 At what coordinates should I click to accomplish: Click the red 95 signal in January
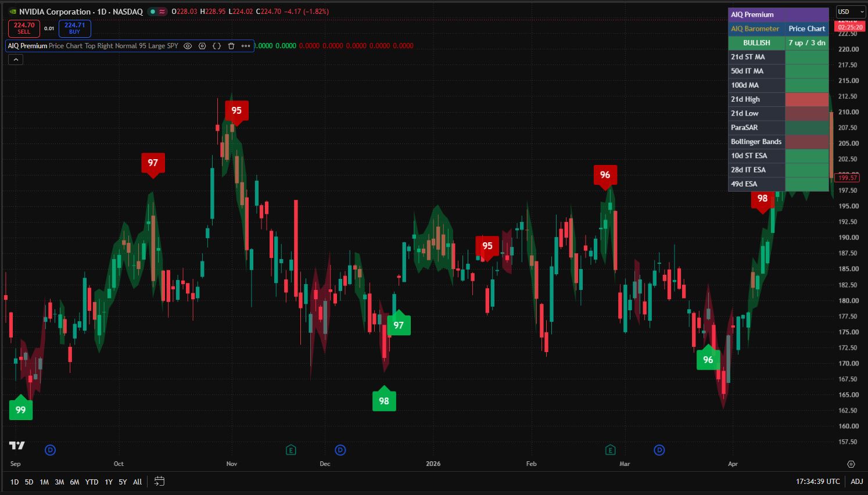tap(487, 247)
